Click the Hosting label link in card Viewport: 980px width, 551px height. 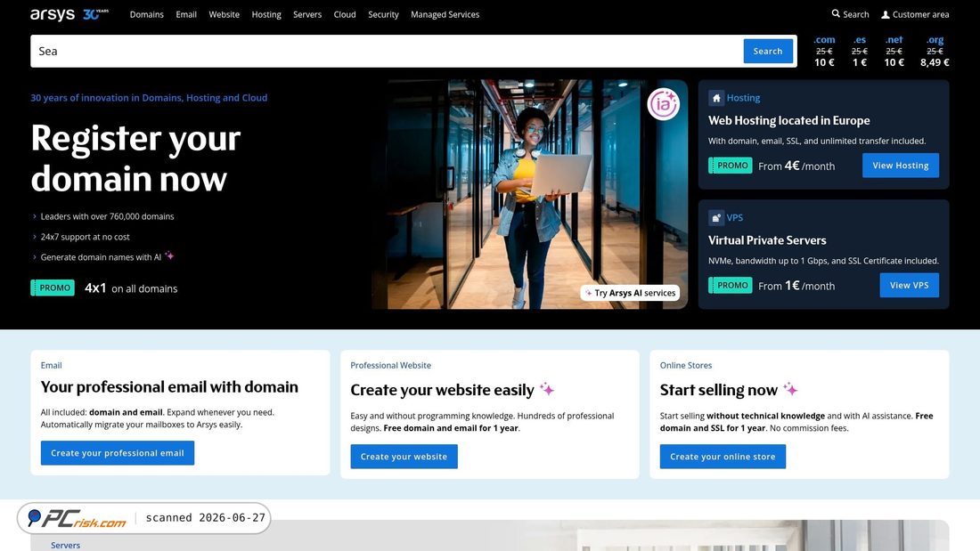(x=743, y=98)
